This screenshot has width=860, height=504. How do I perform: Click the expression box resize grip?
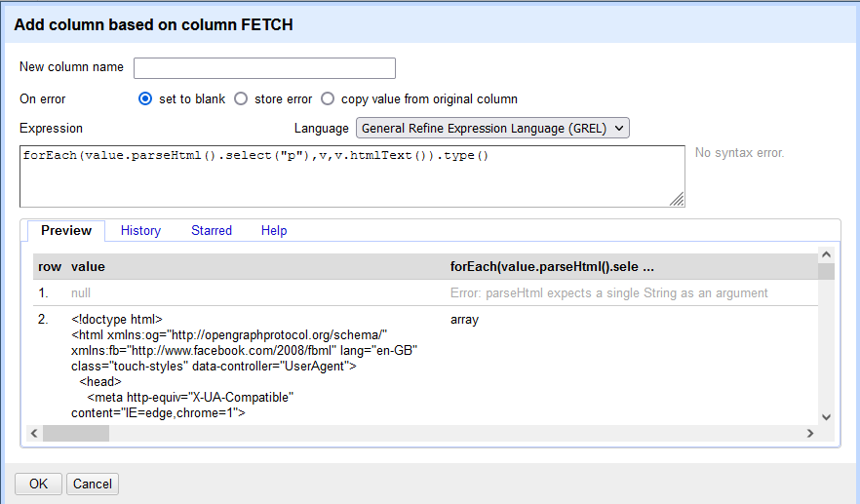click(x=677, y=199)
